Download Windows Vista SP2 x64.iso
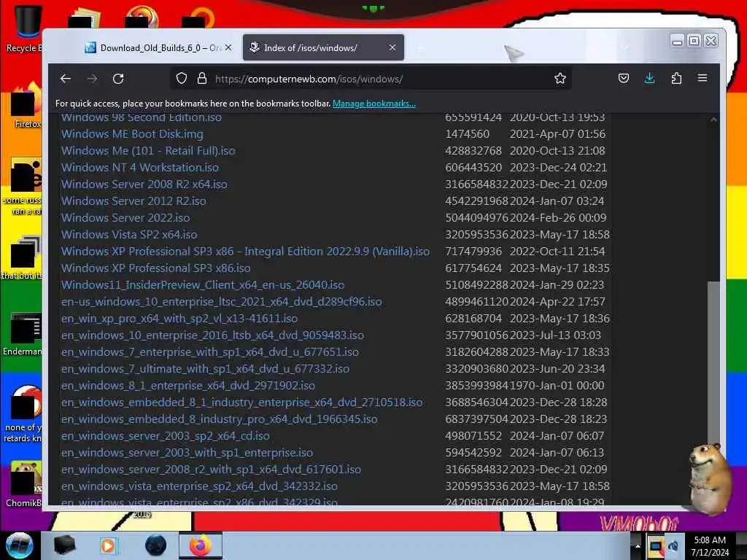 click(129, 234)
